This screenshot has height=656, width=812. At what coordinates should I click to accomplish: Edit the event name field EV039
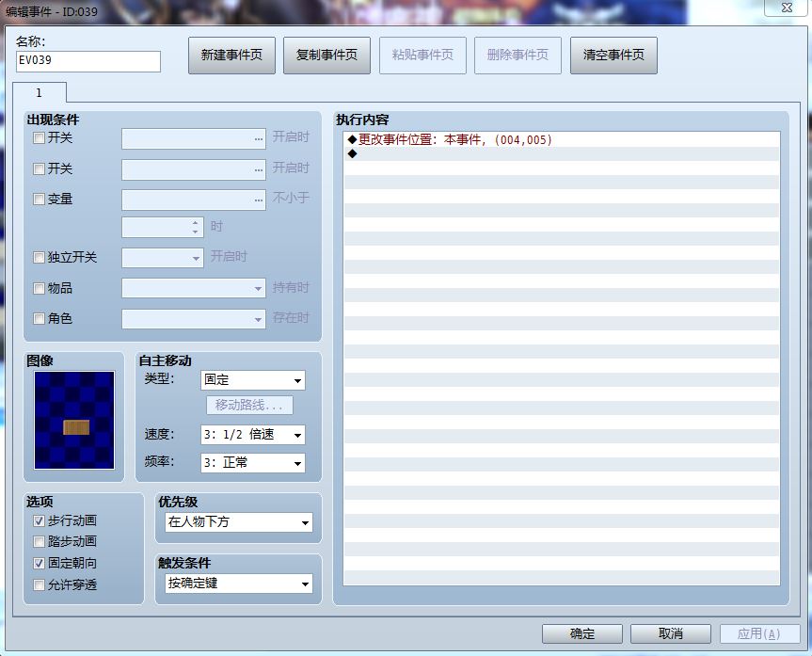click(x=88, y=61)
